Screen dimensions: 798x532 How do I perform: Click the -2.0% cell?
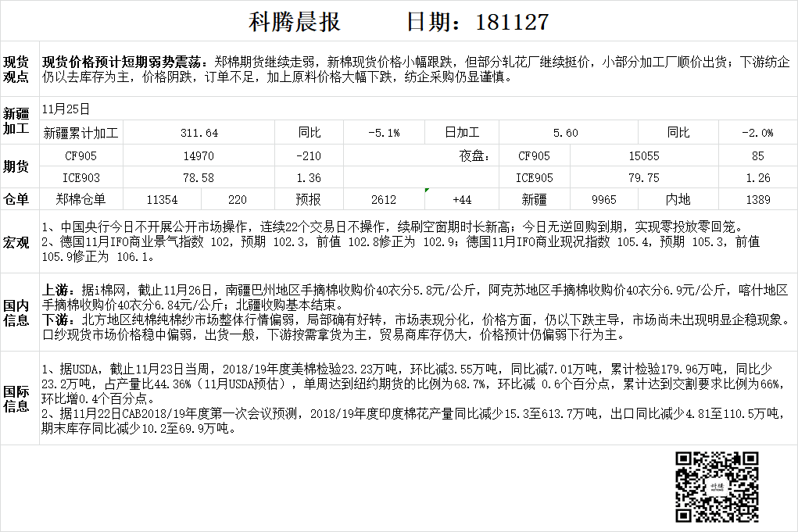pos(757,133)
